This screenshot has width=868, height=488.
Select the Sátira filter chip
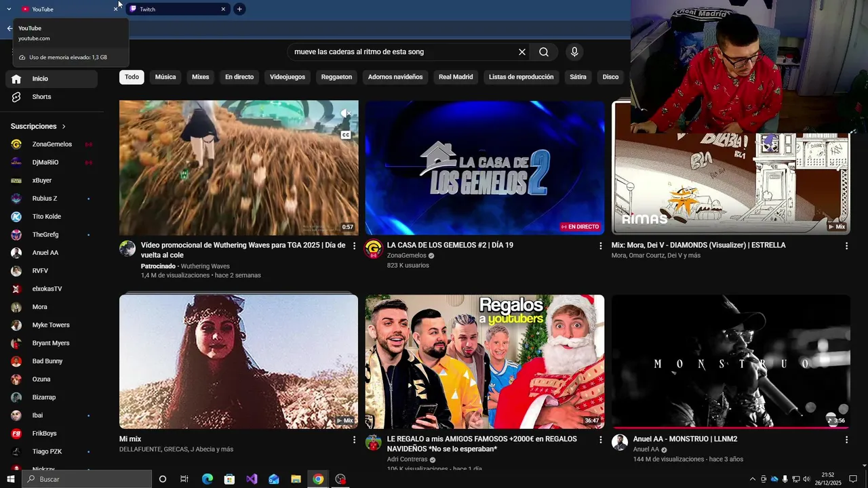coord(578,77)
